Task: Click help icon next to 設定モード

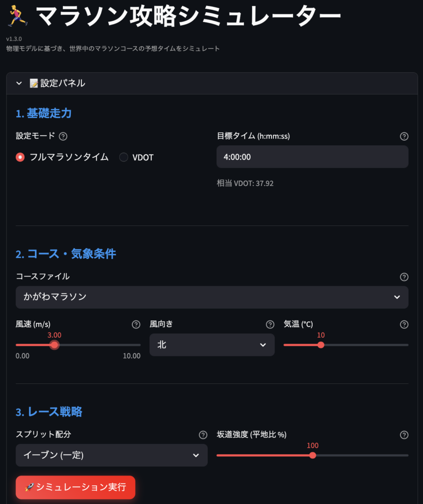Action: [x=63, y=136]
